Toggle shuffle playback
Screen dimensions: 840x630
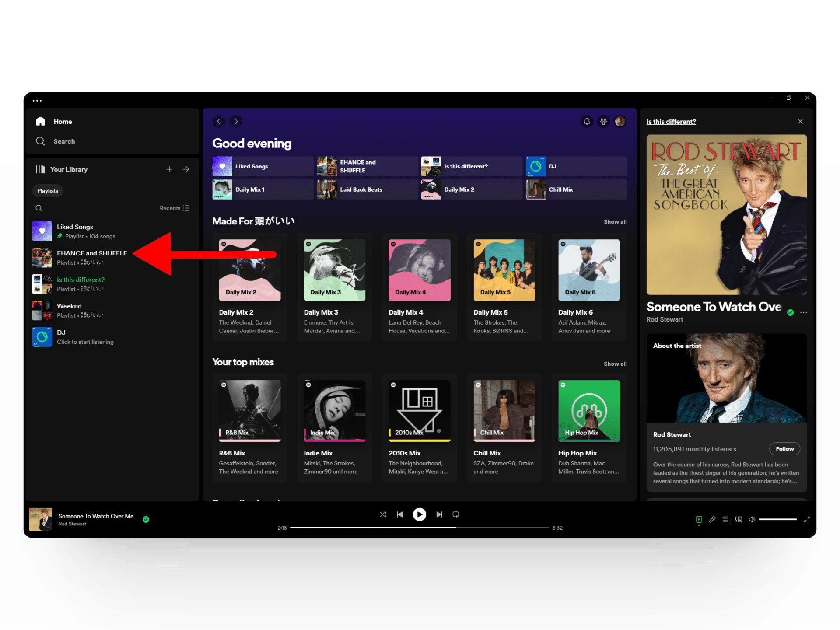tap(383, 514)
